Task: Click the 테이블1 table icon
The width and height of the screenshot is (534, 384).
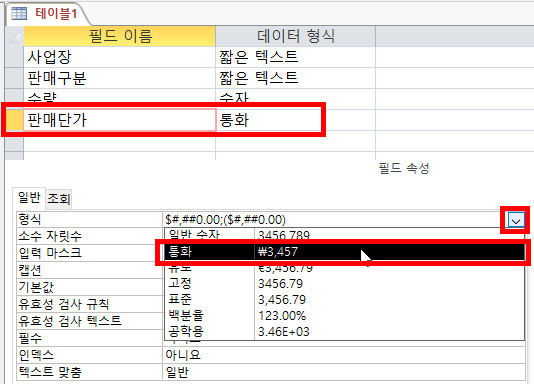Action: click(x=18, y=14)
